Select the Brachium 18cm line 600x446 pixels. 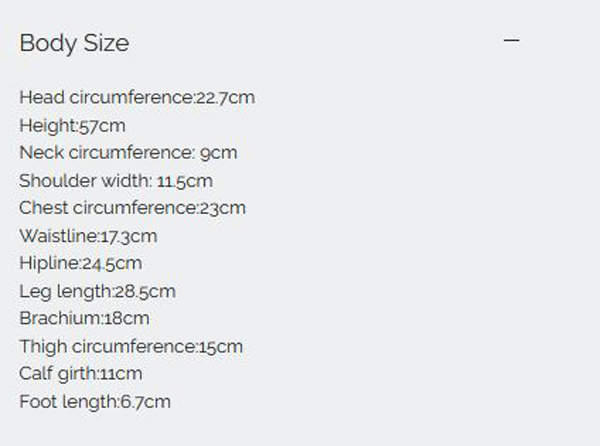coord(84,318)
